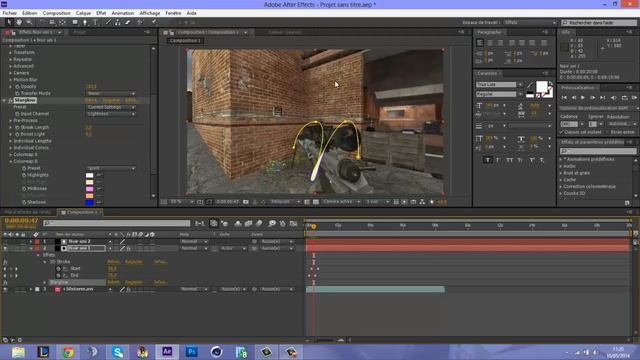Click center-align text in Paragraphe panel

[490, 42]
